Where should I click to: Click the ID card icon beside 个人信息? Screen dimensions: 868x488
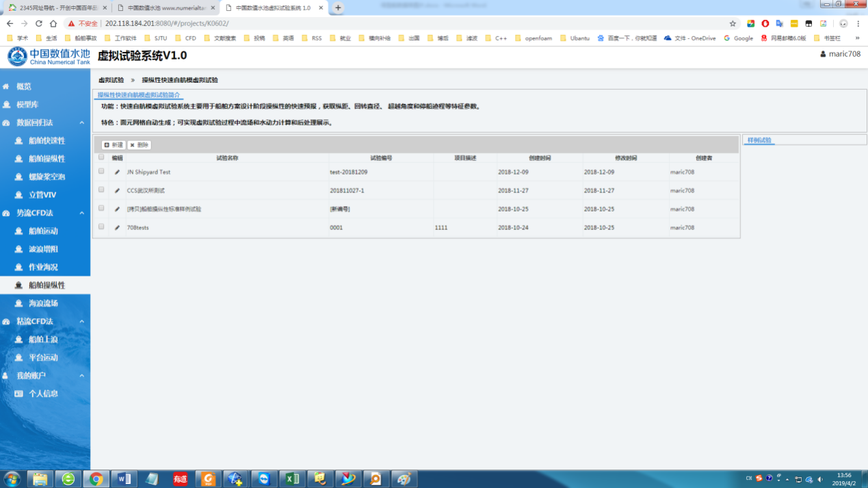coord(18,394)
